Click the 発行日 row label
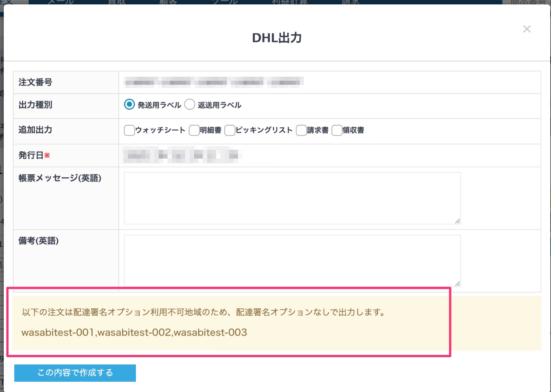551x392 pixels. coord(34,156)
